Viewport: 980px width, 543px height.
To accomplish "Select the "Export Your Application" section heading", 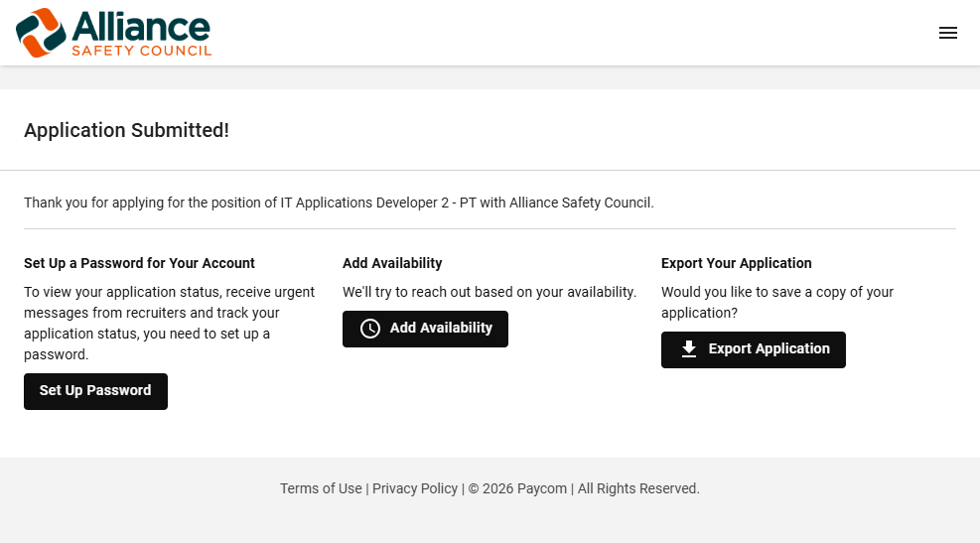I will click(736, 263).
